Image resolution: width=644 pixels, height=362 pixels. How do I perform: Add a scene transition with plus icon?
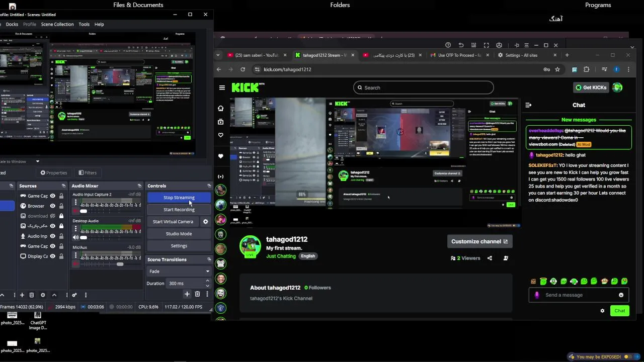(187, 294)
